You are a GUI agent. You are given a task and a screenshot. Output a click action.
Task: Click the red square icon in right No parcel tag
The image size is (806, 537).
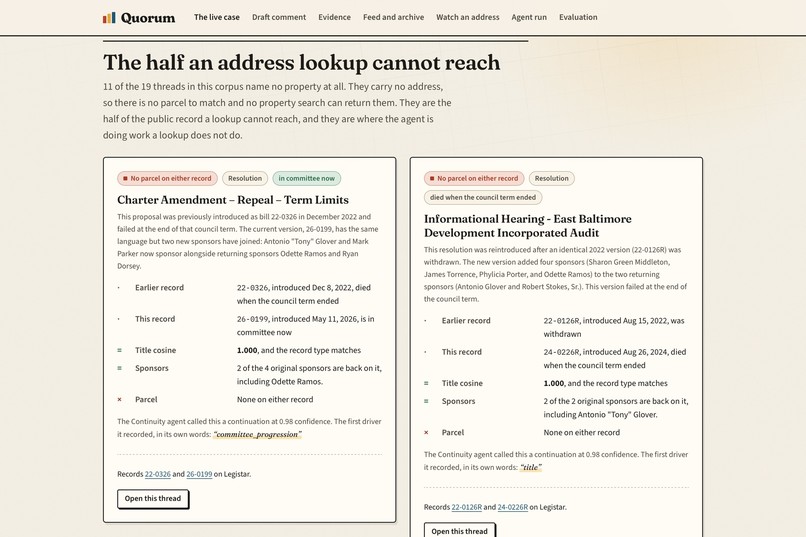point(432,178)
